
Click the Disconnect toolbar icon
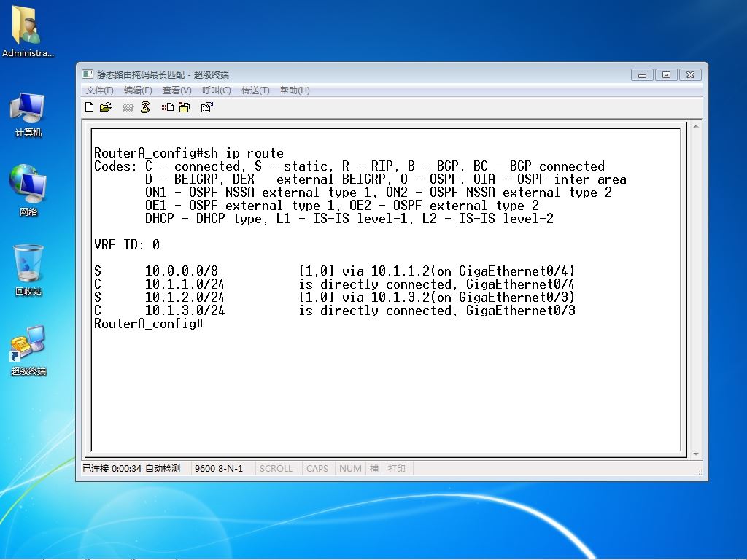pos(145,107)
